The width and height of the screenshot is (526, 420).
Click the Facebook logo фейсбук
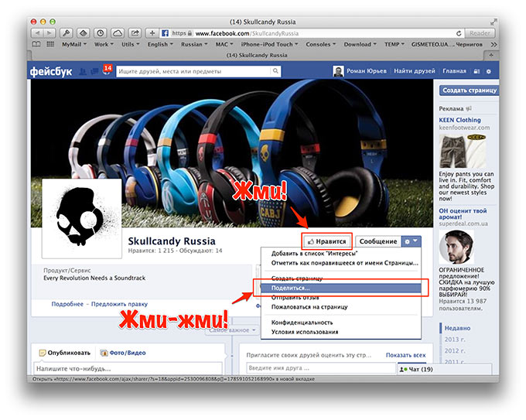pos(51,71)
